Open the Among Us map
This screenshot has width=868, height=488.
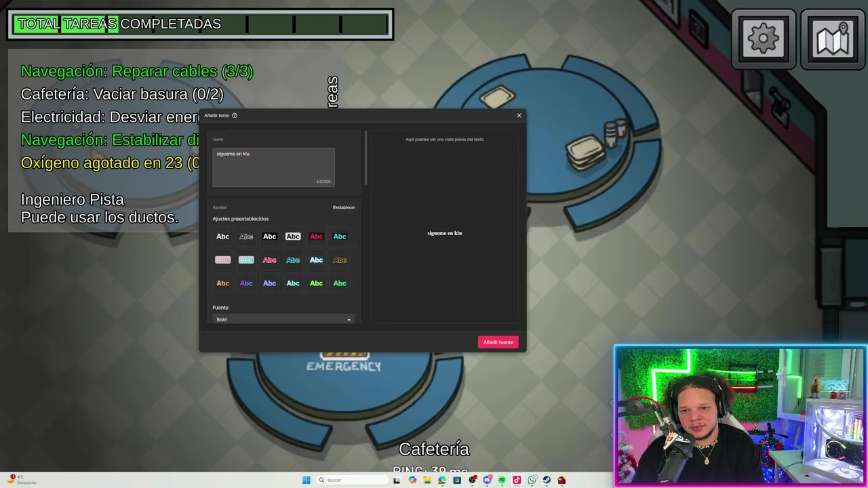(833, 39)
